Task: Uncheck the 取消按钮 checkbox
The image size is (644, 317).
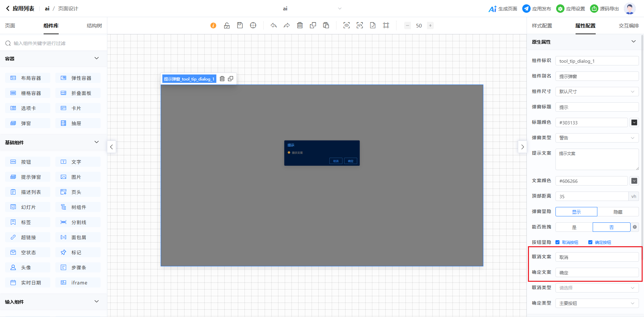Action: (557, 242)
